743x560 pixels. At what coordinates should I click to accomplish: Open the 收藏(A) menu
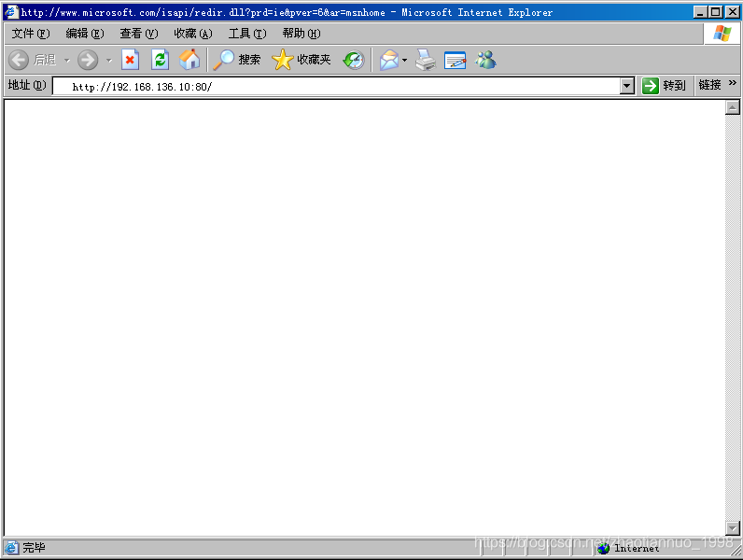[x=193, y=34]
